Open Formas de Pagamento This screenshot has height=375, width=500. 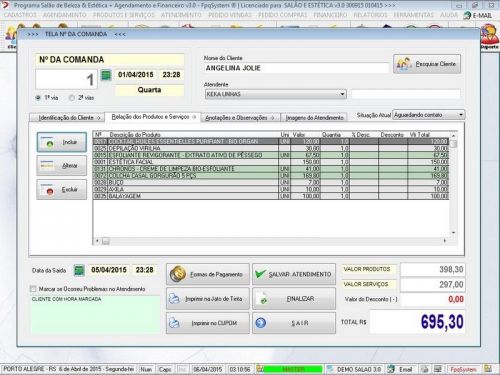208,274
